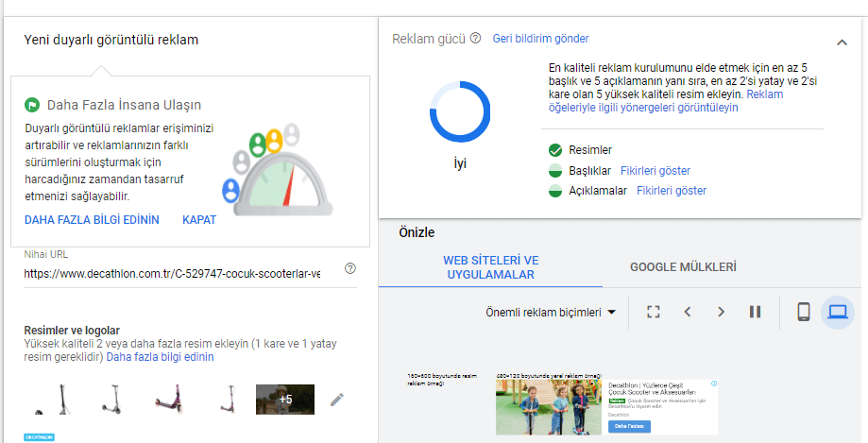The height and width of the screenshot is (443, 868).
Task: Click the help icon next to Nihai URL
Action: (x=350, y=268)
